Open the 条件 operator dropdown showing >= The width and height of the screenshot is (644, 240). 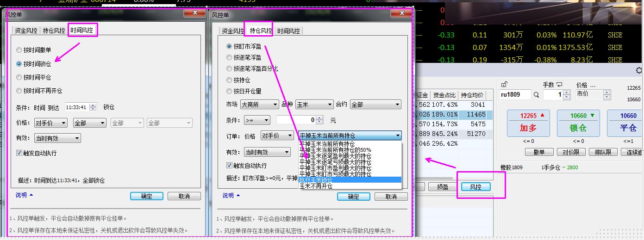pyautogui.click(x=257, y=120)
